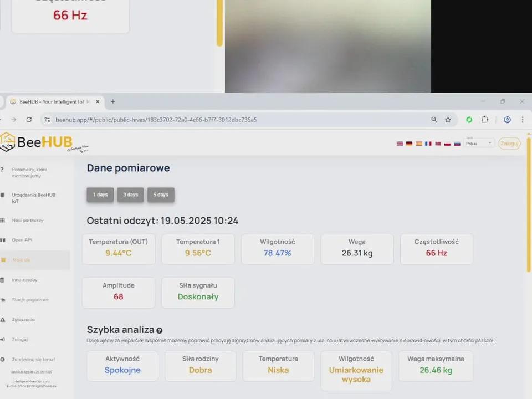This screenshot has width=532, height=399.
Task: Select the 'Urządzenia BeeHUB IoT' device icon
Action: (2, 195)
